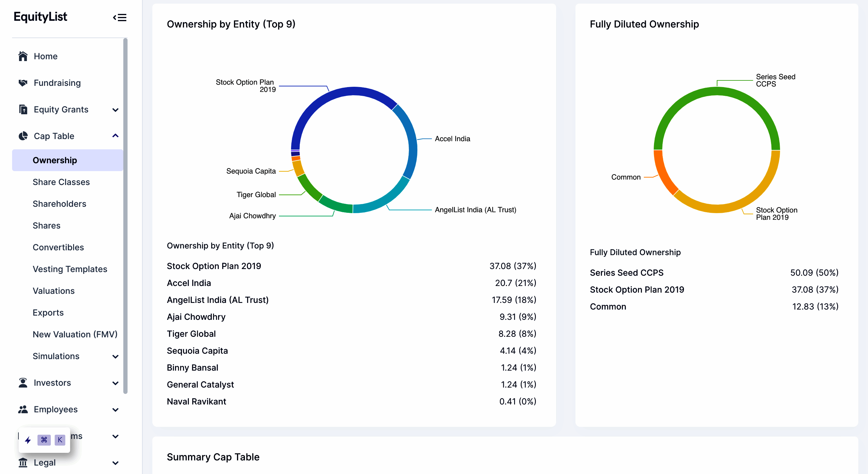Click the Home icon in the sidebar
This screenshot has height=474, width=868.
(x=23, y=56)
